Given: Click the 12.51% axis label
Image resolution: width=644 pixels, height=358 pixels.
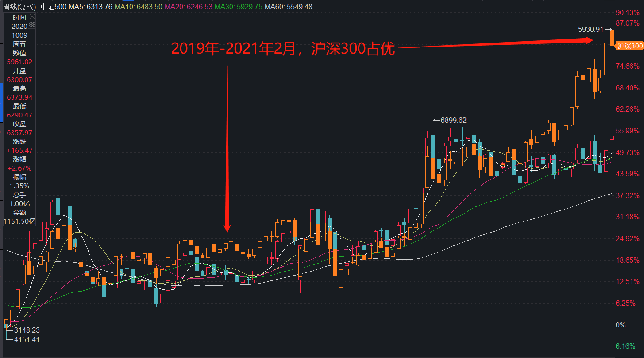Looking at the screenshot, I should click(x=628, y=281).
